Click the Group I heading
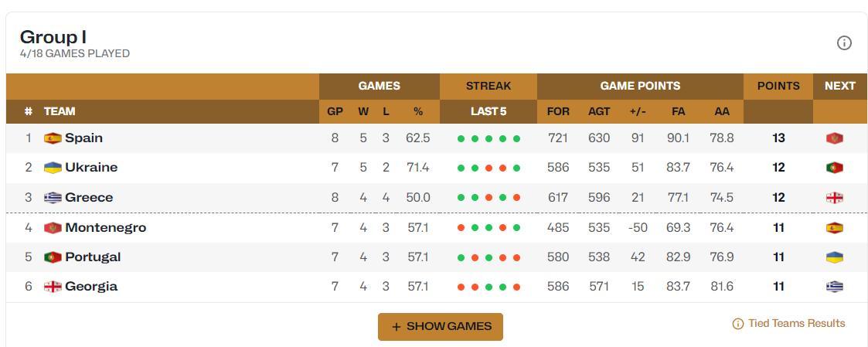This screenshot has height=347, width=868. coord(53,37)
